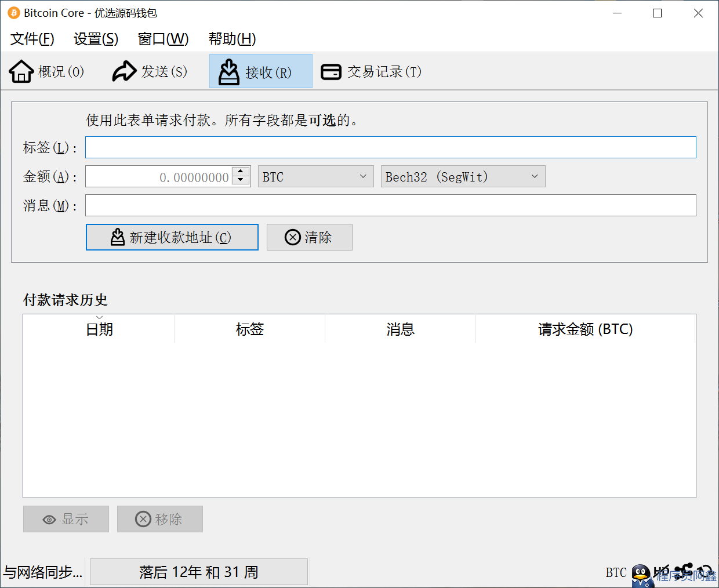This screenshot has height=588, width=719.
Task: Sort history by 标签 column header
Action: click(250, 329)
